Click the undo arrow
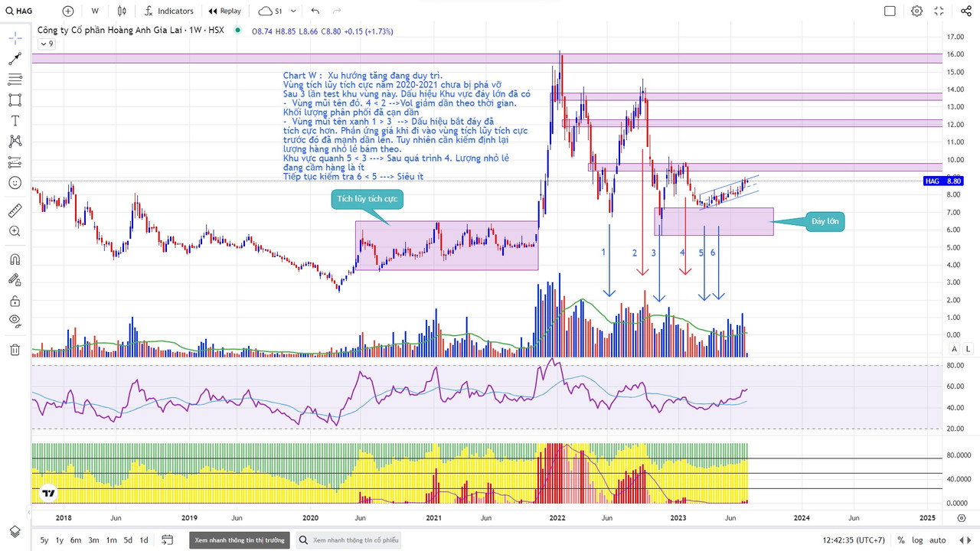This screenshot has height=551, width=980. [315, 11]
